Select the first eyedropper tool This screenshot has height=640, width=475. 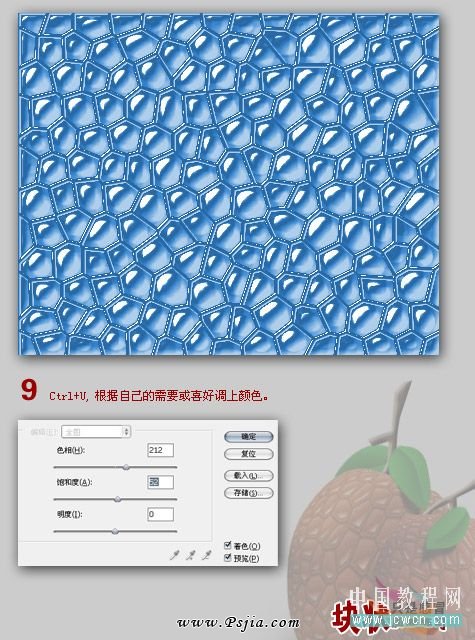point(175,555)
